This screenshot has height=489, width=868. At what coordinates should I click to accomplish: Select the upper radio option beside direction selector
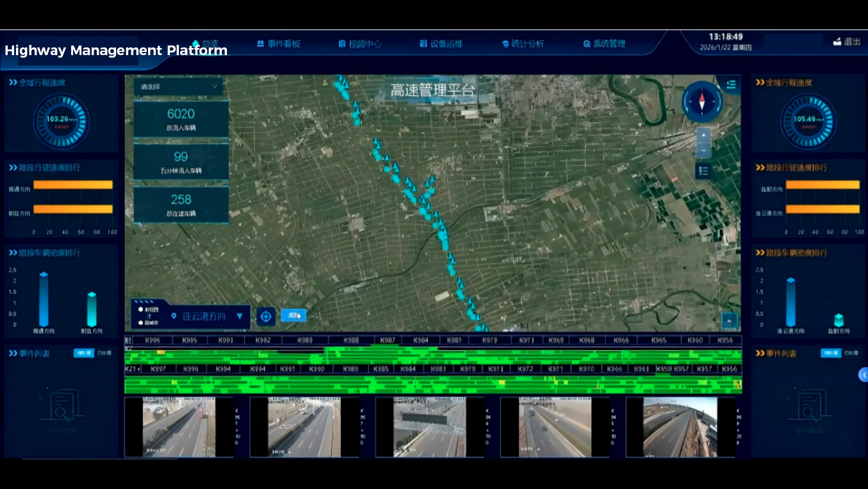pos(140,310)
